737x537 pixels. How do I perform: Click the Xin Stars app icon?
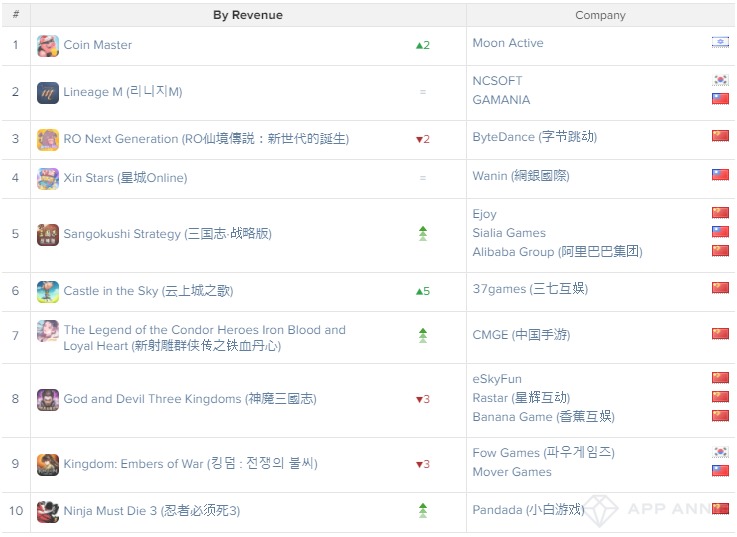pos(48,179)
